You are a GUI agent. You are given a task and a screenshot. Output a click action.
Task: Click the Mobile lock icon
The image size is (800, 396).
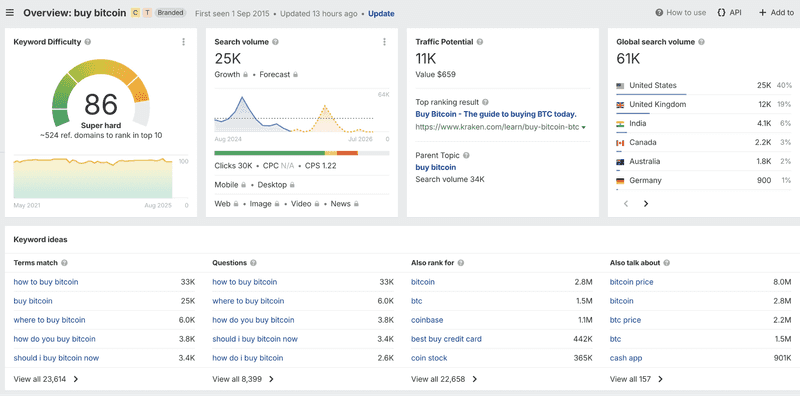(243, 185)
